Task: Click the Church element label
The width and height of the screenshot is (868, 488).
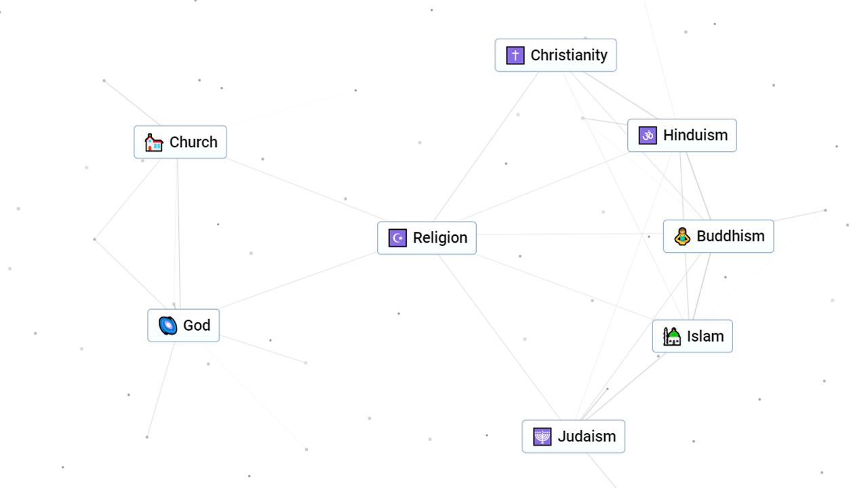Action: tap(193, 142)
